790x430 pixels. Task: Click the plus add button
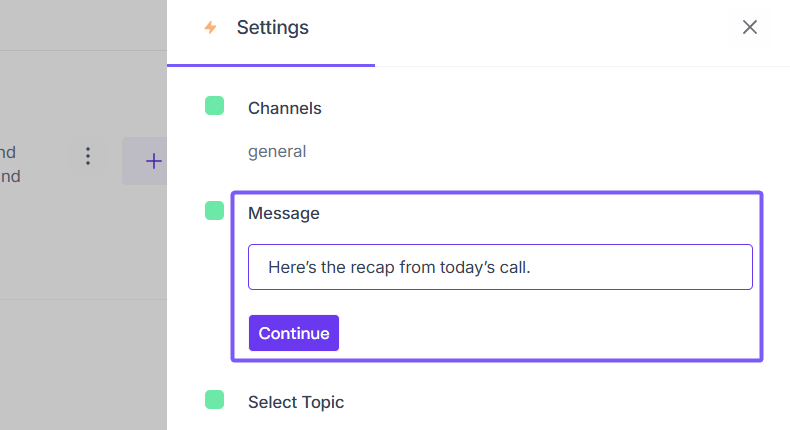[x=152, y=160]
